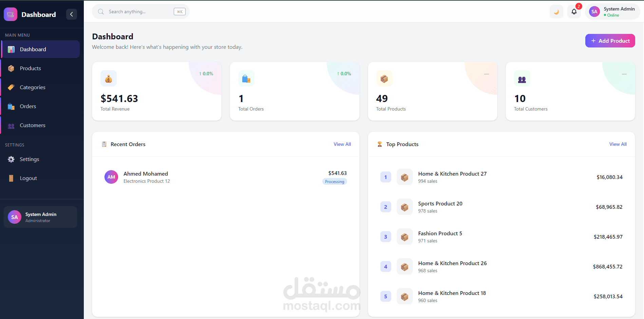Viewport: 644px width, 319px height.
Task: Click the magnifier search icon
Action: tap(101, 12)
